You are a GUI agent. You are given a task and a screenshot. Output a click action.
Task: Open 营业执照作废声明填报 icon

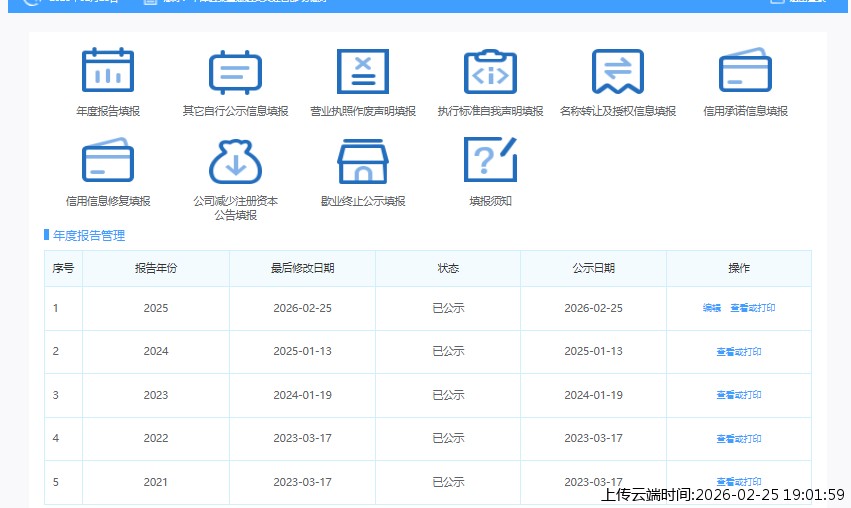coord(362,71)
